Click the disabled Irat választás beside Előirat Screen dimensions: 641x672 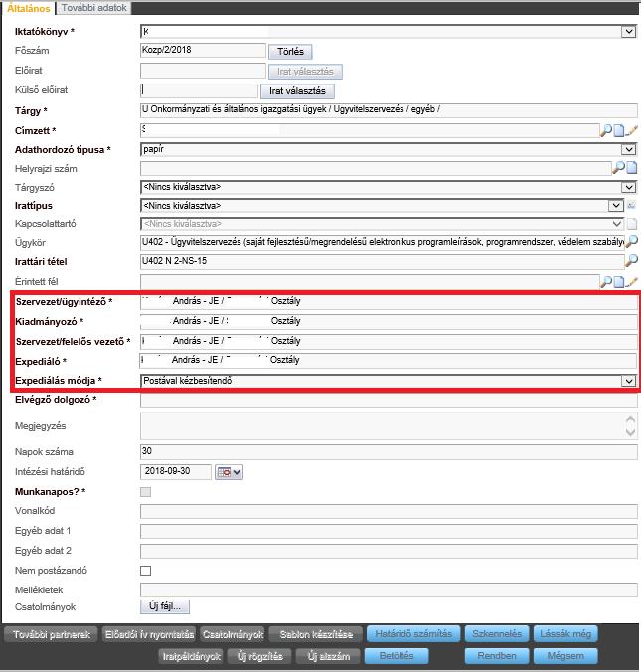[305, 72]
